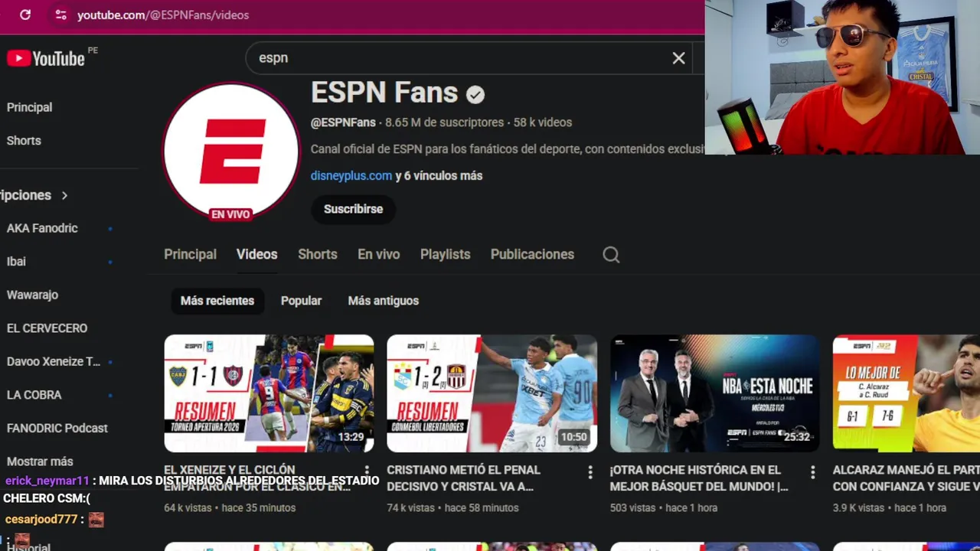Click the ESPN Fans channel name heading
Screen dimensions: 980x551
(384, 93)
